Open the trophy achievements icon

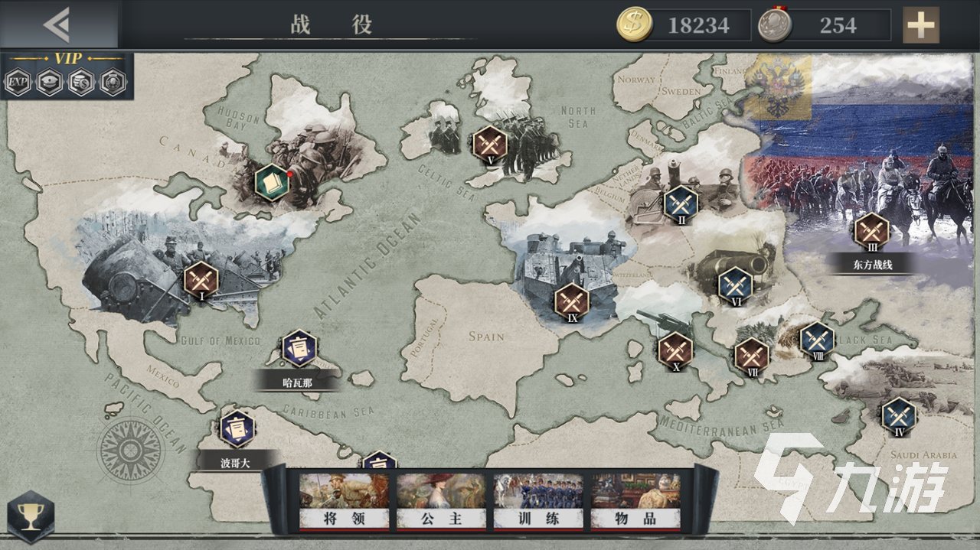point(31,518)
